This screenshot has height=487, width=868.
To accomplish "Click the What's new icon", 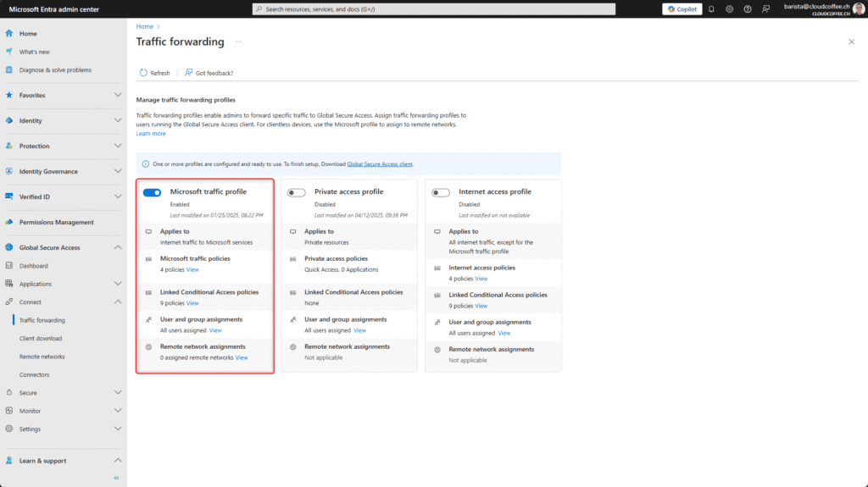I will (8, 52).
